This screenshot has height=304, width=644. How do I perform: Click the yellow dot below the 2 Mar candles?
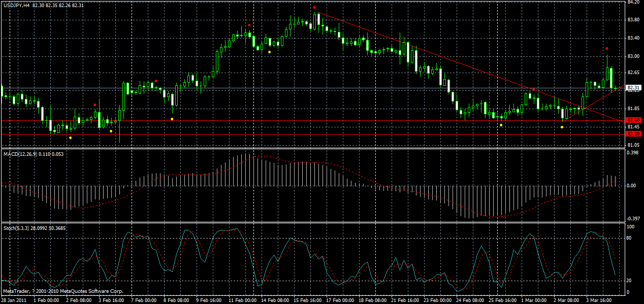tap(562, 127)
